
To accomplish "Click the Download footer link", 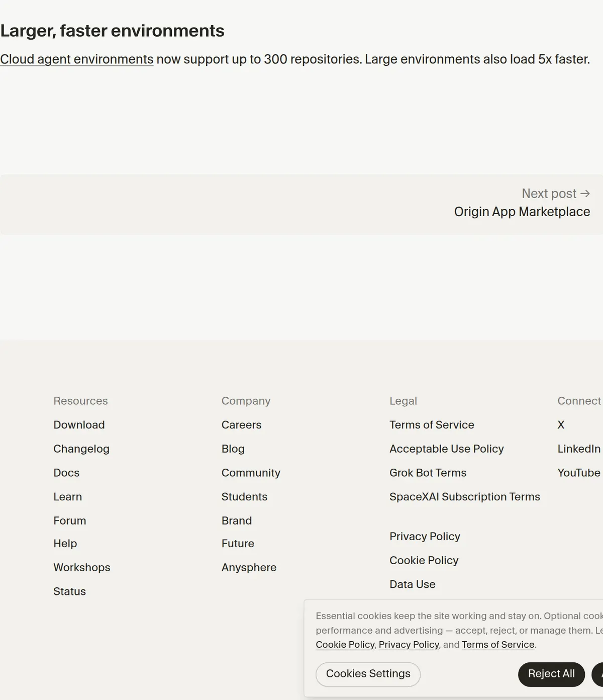I will tap(79, 425).
